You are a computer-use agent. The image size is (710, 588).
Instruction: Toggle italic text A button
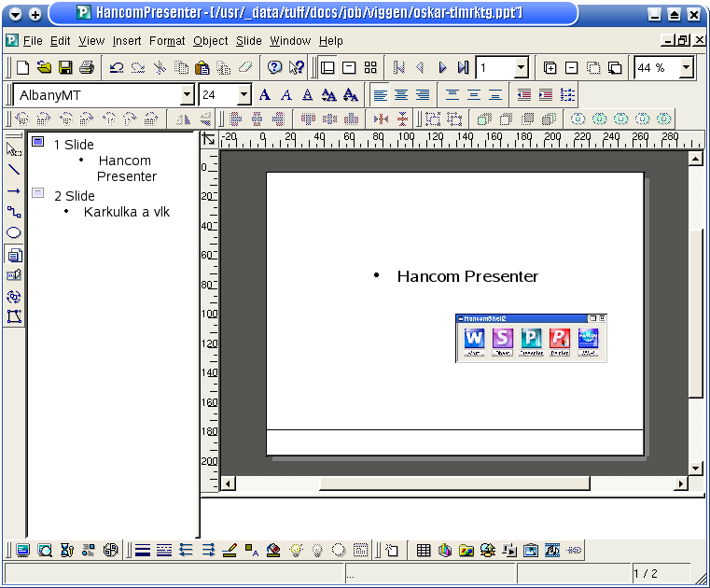pyautogui.click(x=286, y=95)
